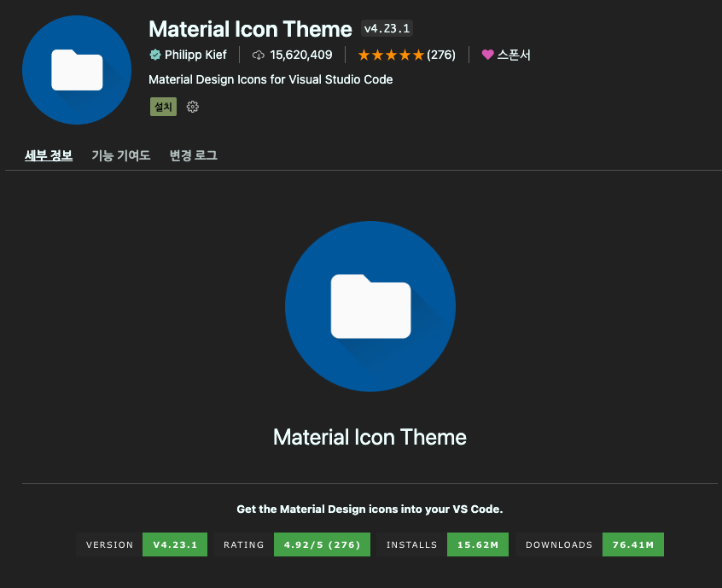Open the 스폰서 sponsor link

pyautogui.click(x=514, y=55)
